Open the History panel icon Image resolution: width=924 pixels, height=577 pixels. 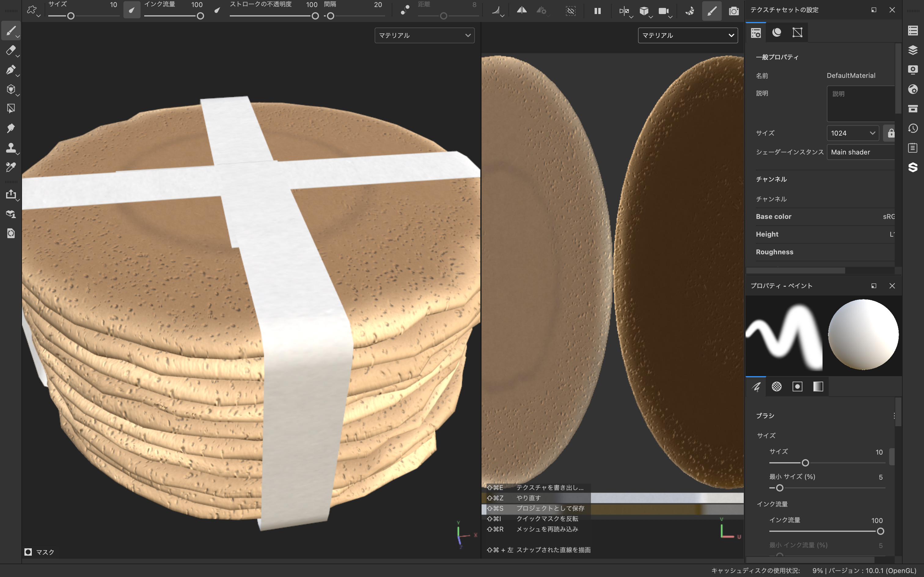913,128
